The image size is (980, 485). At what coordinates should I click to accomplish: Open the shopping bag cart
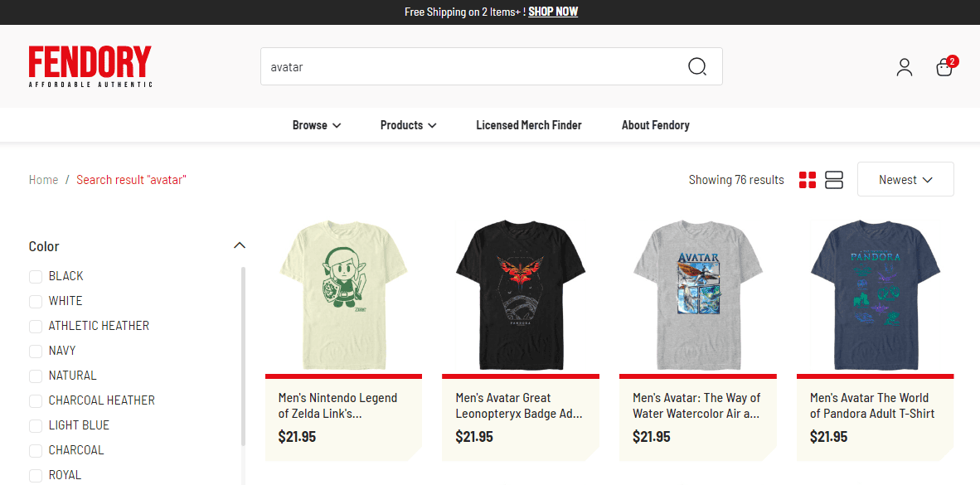click(x=944, y=67)
